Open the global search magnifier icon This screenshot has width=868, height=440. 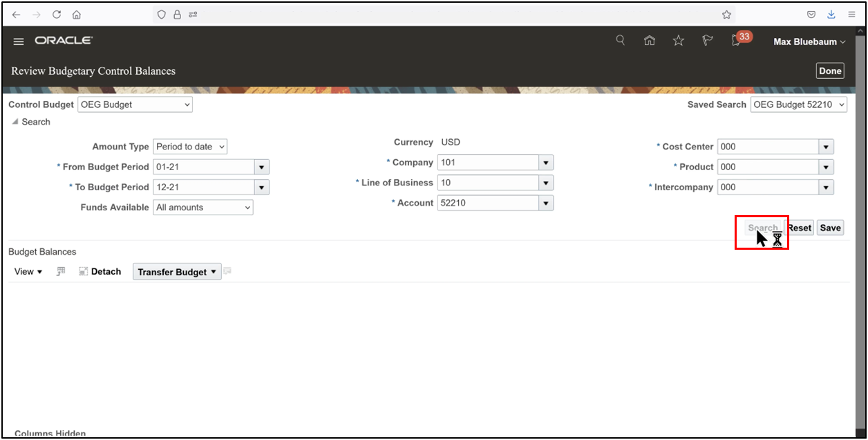(x=620, y=40)
